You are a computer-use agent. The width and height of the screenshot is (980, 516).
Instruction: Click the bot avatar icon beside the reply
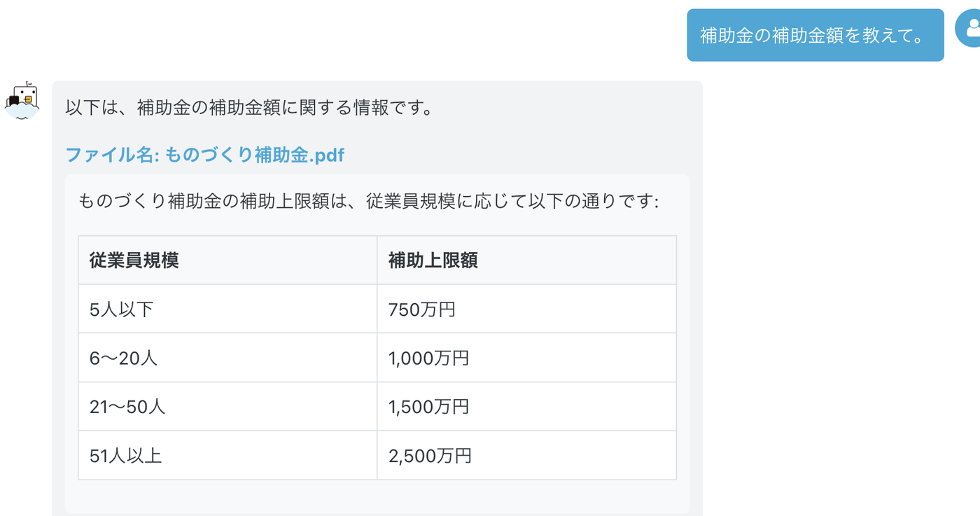pyautogui.click(x=22, y=101)
